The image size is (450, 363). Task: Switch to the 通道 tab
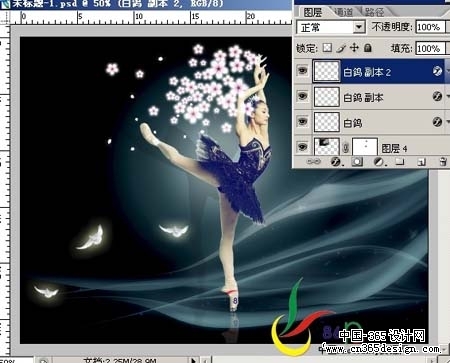click(343, 12)
